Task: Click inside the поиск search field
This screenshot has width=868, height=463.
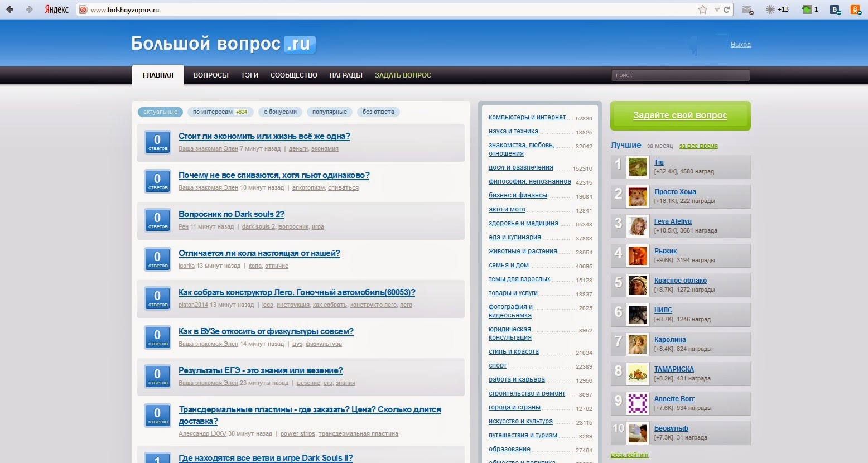Action: pos(680,75)
